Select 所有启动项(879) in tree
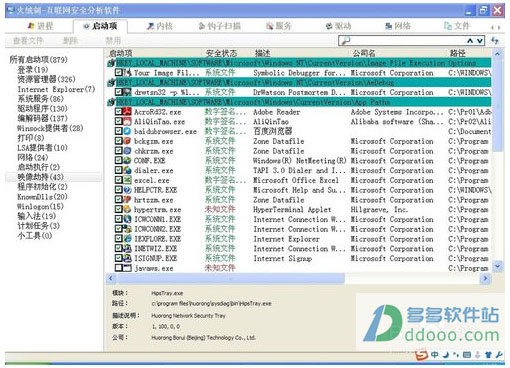 pyautogui.click(x=38, y=60)
